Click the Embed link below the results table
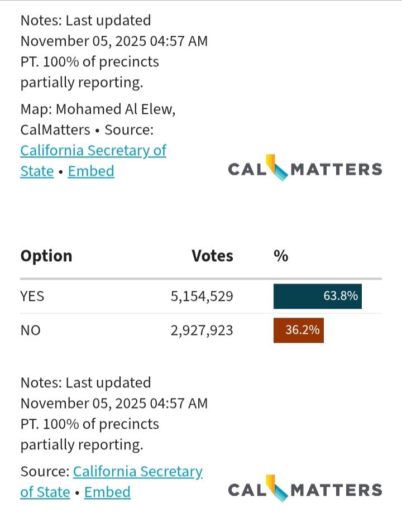Viewport: 402px width, 532px height. pyautogui.click(x=107, y=492)
